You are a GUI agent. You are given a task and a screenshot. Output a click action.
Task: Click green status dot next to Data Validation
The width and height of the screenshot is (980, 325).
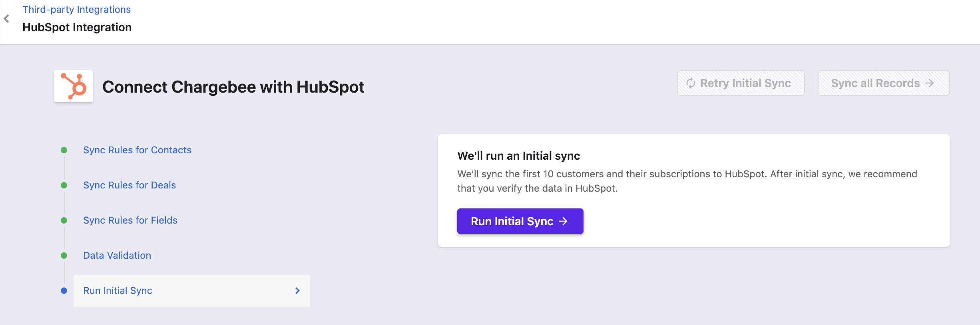pos(64,256)
